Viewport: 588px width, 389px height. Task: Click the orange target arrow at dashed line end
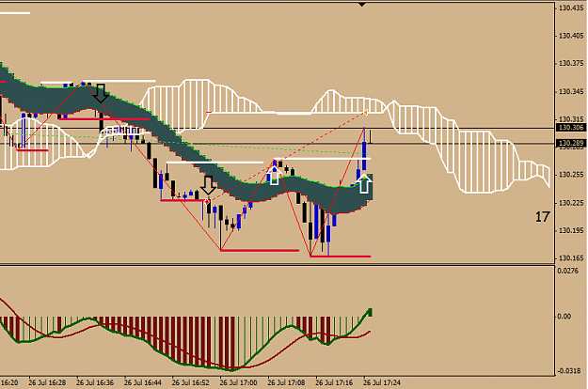point(365,112)
